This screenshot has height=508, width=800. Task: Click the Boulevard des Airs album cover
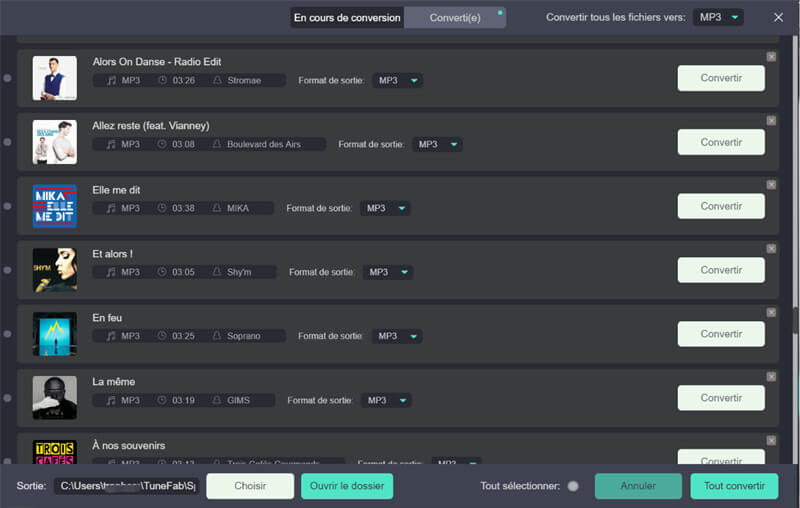[55, 142]
